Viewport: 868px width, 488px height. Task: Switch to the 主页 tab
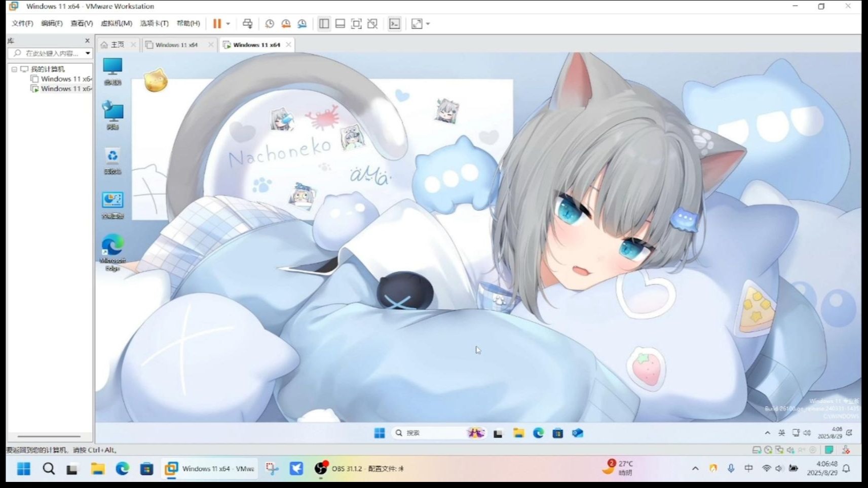[117, 45]
